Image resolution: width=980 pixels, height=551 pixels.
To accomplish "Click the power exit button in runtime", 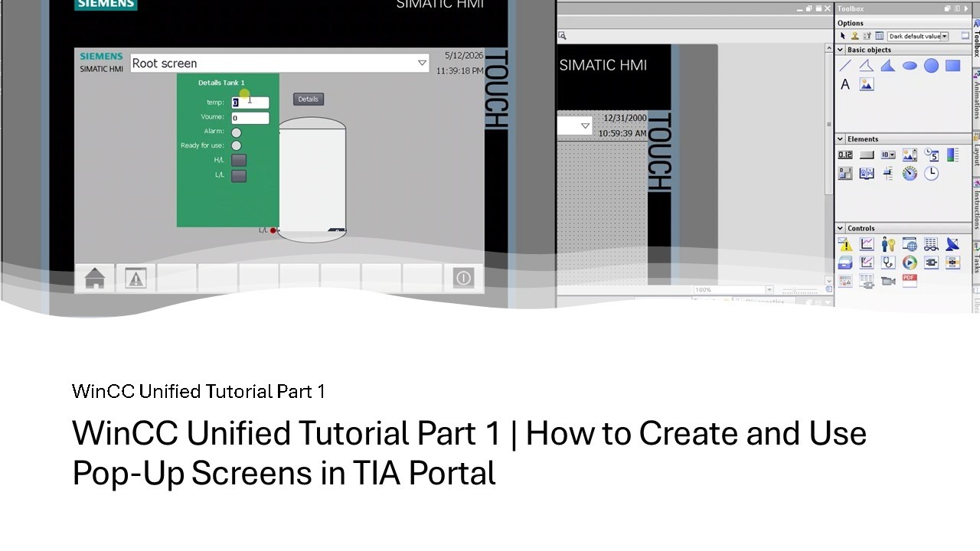I will [463, 279].
